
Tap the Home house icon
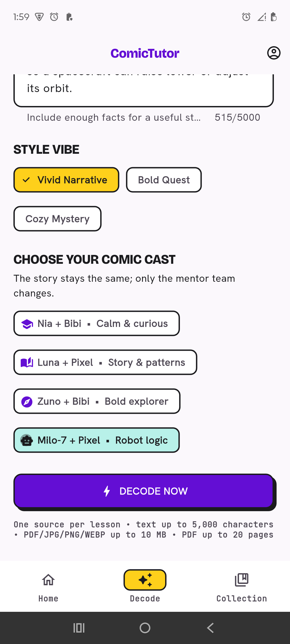click(x=48, y=580)
